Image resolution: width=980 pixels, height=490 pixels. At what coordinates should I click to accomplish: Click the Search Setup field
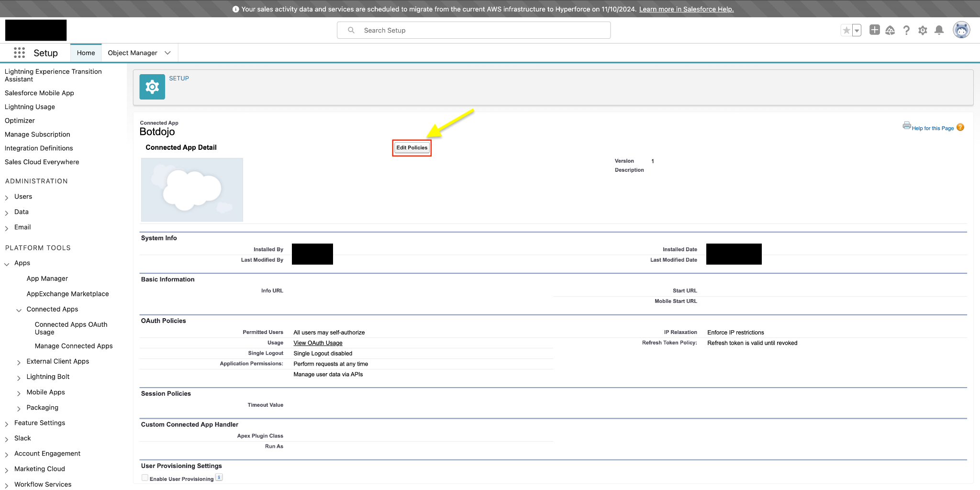pyautogui.click(x=474, y=30)
